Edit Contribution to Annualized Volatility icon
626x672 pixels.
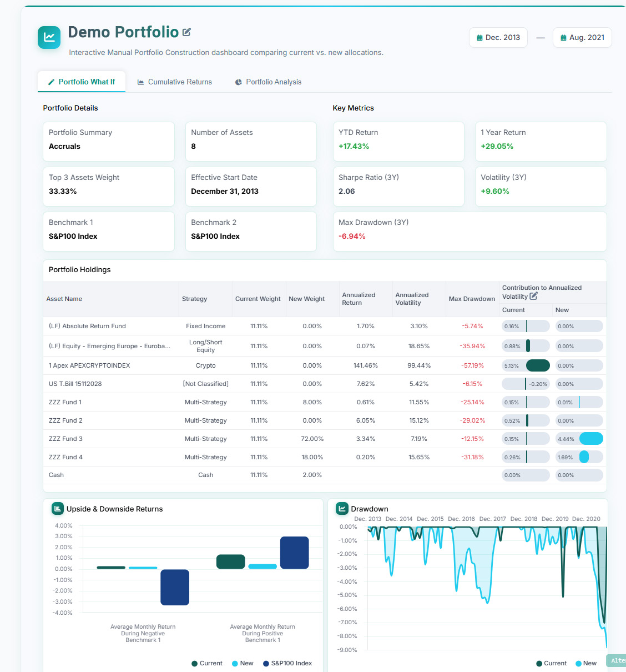pos(534,297)
